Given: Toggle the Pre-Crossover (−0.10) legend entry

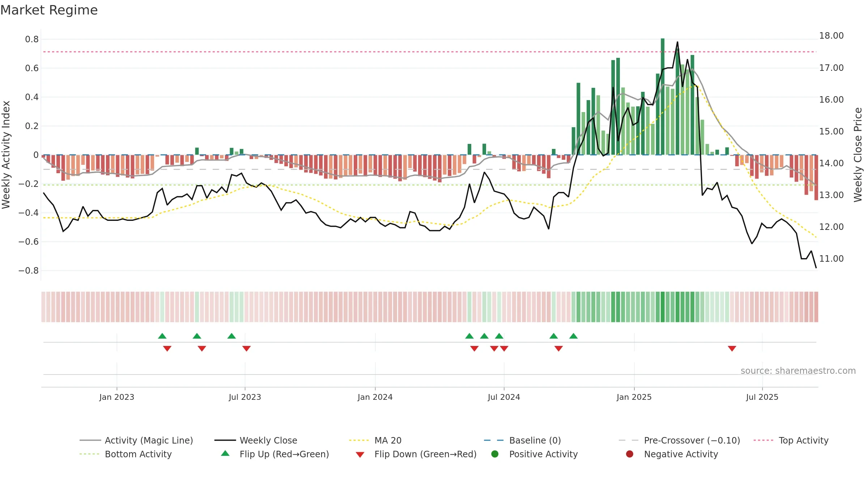Looking at the screenshot, I should point(679,440).
